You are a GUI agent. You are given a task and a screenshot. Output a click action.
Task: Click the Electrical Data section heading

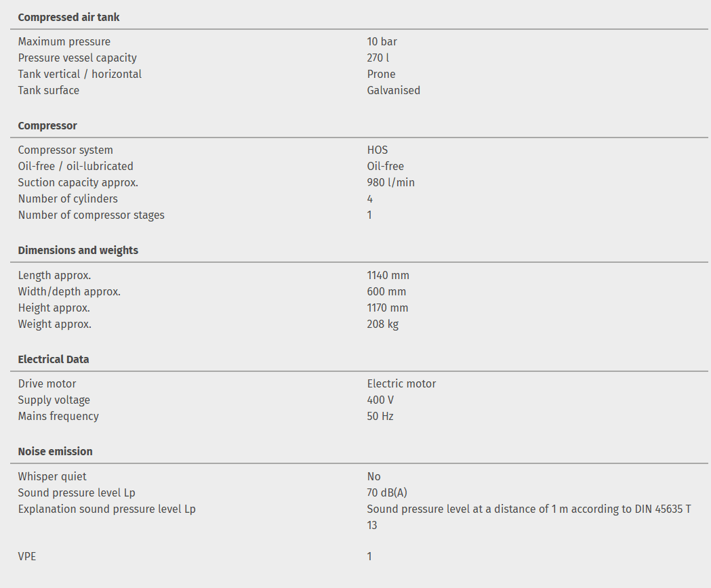tap(54, 360)
